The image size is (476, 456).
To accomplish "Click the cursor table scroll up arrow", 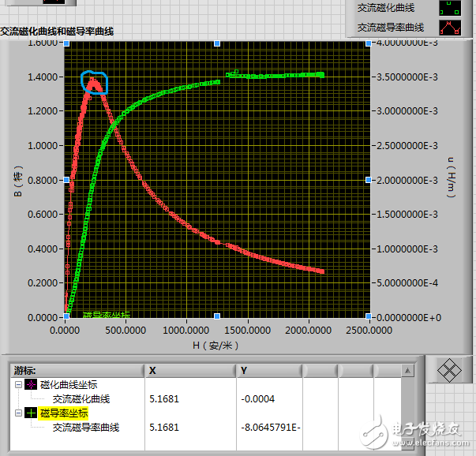I will (407, 371).
